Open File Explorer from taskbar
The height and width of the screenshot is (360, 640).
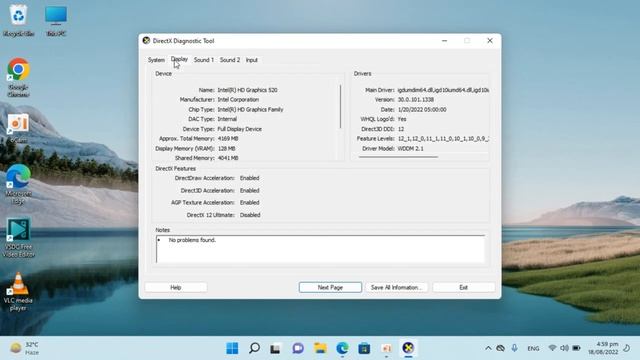[x=320, y=348]
